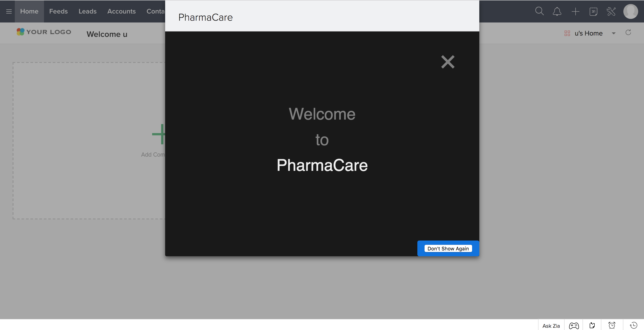Go to the Leads tab
Image resolution: width=644 pixels, height=330 pixels.
click(x=88, y=11)
